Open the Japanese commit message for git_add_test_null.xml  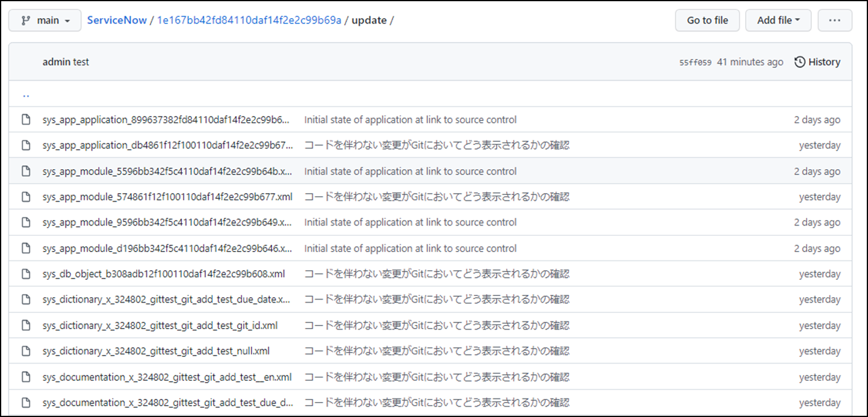(x=437, y=351)
